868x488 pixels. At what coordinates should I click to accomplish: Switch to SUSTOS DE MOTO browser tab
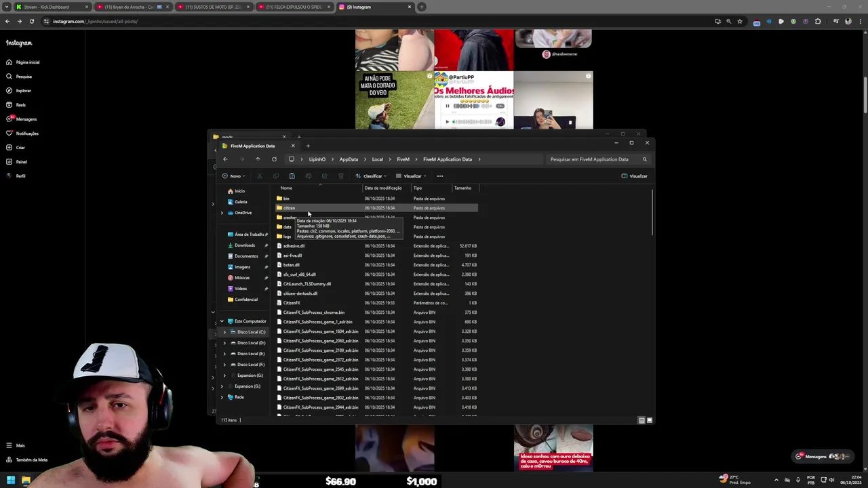coord(212,7)
